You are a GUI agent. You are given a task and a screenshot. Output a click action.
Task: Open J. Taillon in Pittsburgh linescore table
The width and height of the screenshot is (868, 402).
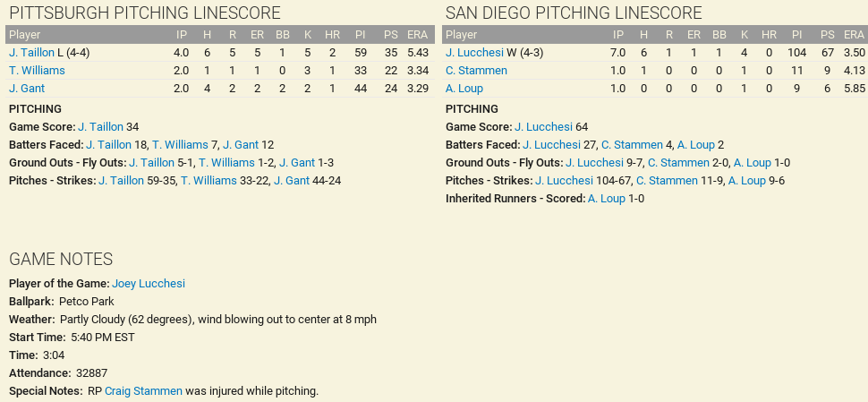(31, 53)
